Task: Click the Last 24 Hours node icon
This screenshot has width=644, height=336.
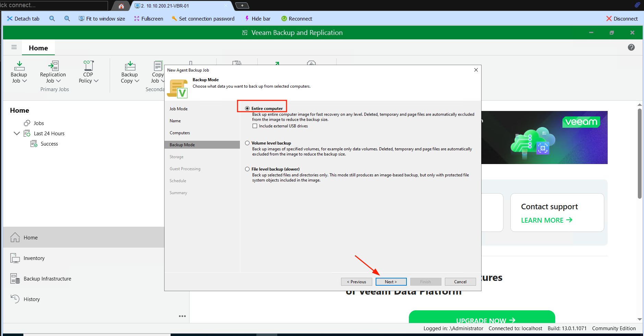Action: (27, 133)
